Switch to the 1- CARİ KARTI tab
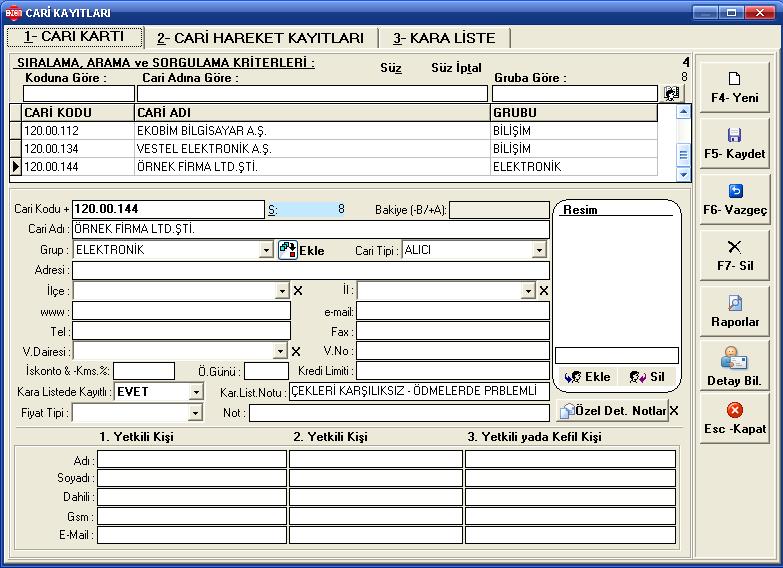The image size is (783, 568). [x=75, y=37]
